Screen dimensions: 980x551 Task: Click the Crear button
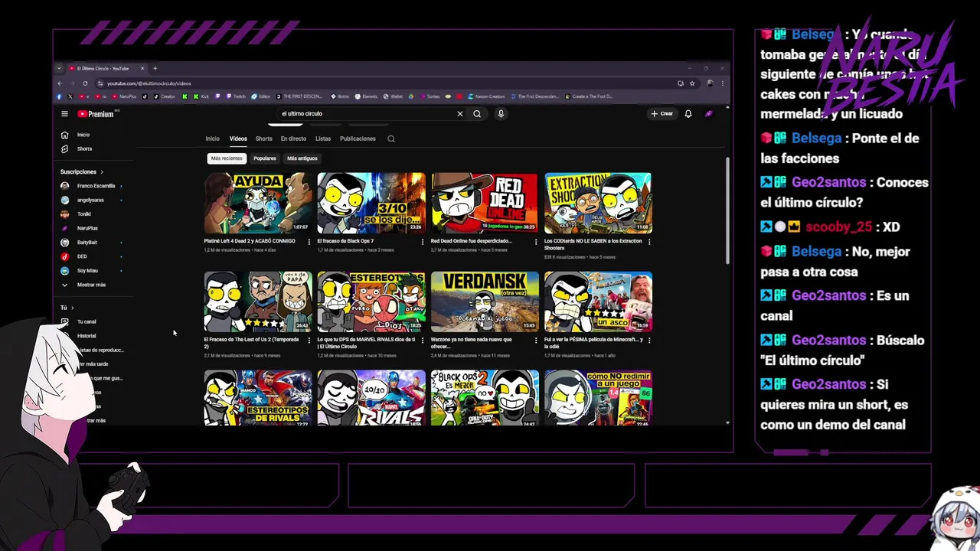tap(662, 114)
